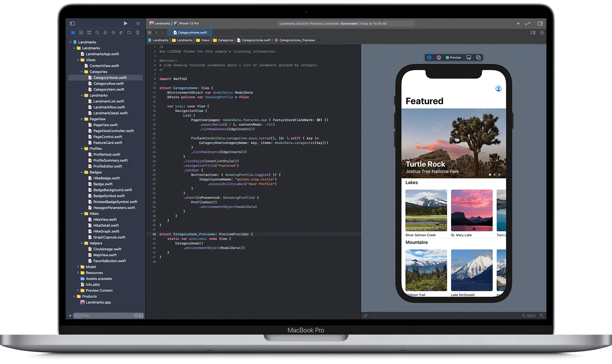Screen dimensions: 612x364
Task: Toggle live preview mode in the canvas
Action: click(x=429, y=57)
